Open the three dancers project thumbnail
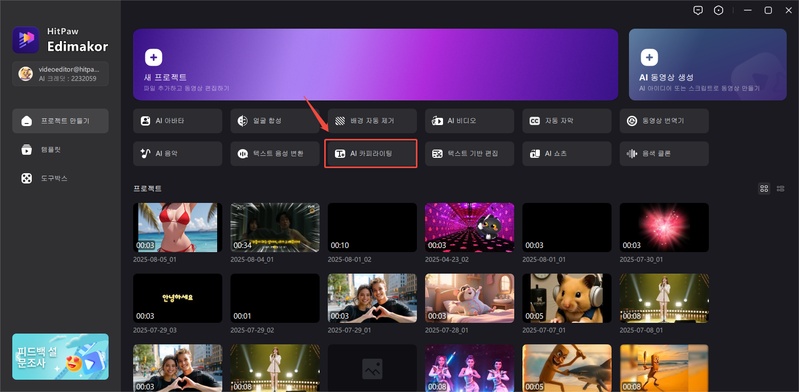Image resolution: width=799 pixels, height=392 pixels. [x=469, y=368]
